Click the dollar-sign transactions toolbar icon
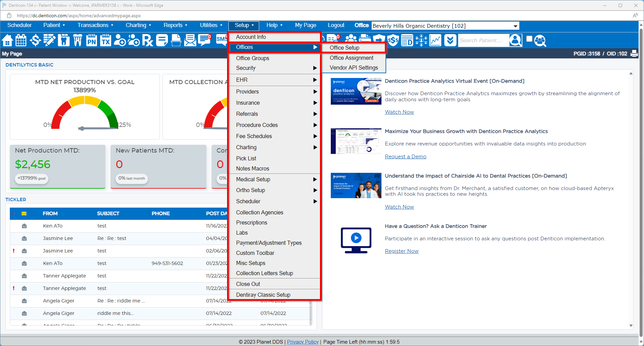Image resolution: width=644 pixels, height=346 pixels. pos(35,41)
